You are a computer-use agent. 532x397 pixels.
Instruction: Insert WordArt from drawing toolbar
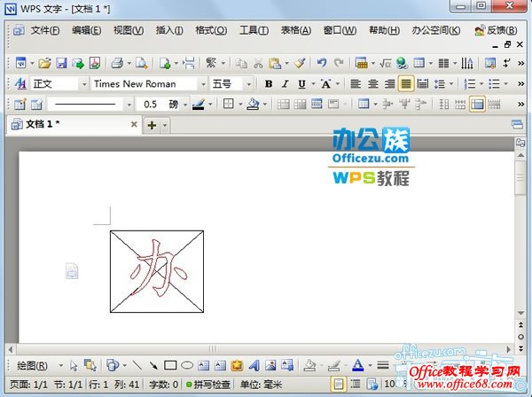click(254, 365)
